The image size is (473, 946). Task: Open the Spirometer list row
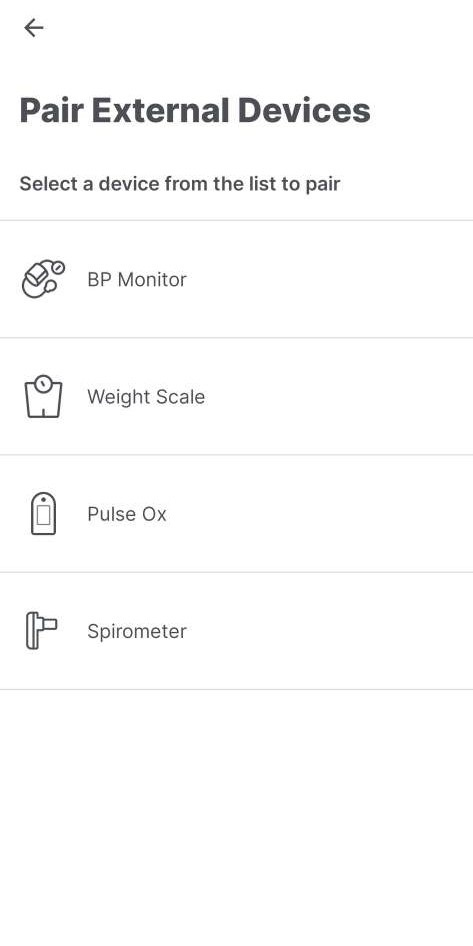coord(236,631)
